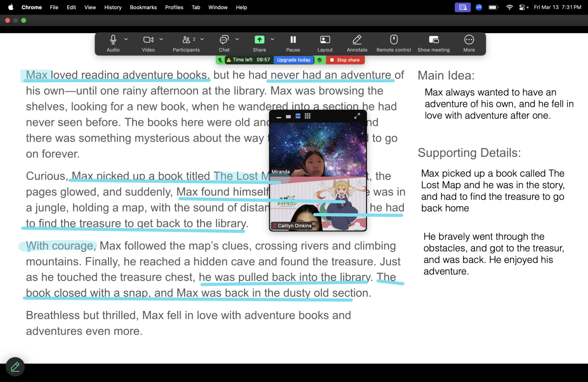This screenshot has width=588, height=382.
Task: Open the Bookmarks menu in Chrome
Action: click(143, 7)
